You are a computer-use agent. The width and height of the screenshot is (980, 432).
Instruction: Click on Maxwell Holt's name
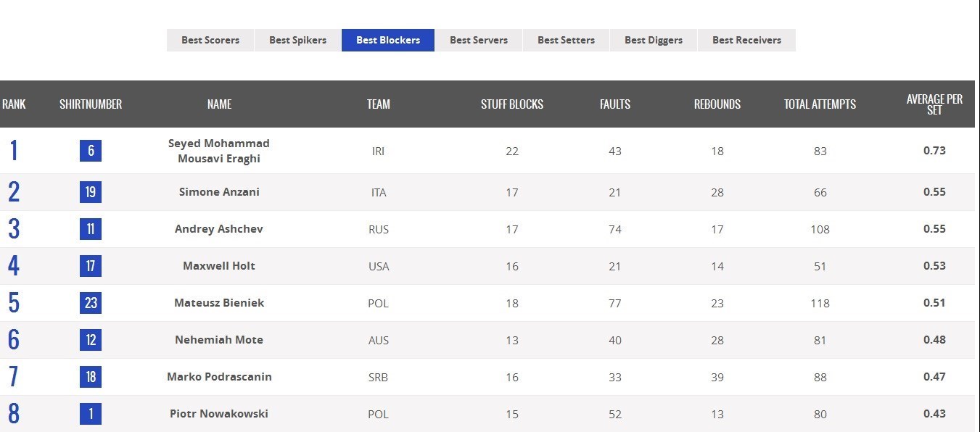click(219, 266)
